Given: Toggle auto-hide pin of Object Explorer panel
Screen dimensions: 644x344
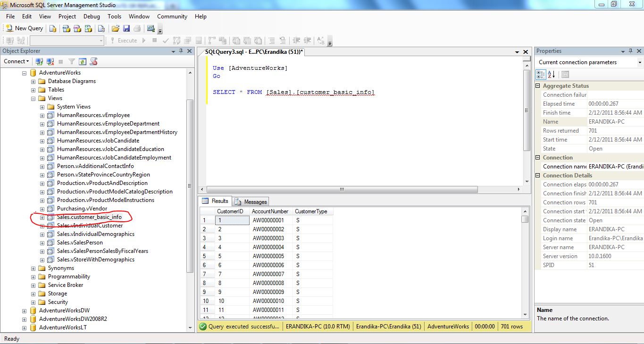Looking at the screenshot, I should pos(181,51).
